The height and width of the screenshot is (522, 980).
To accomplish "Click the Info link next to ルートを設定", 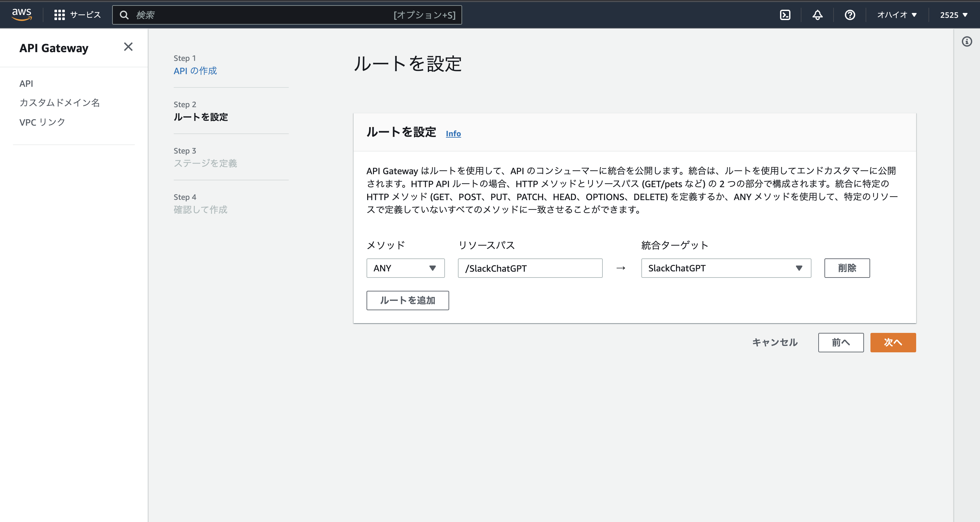I will [453, 133].
